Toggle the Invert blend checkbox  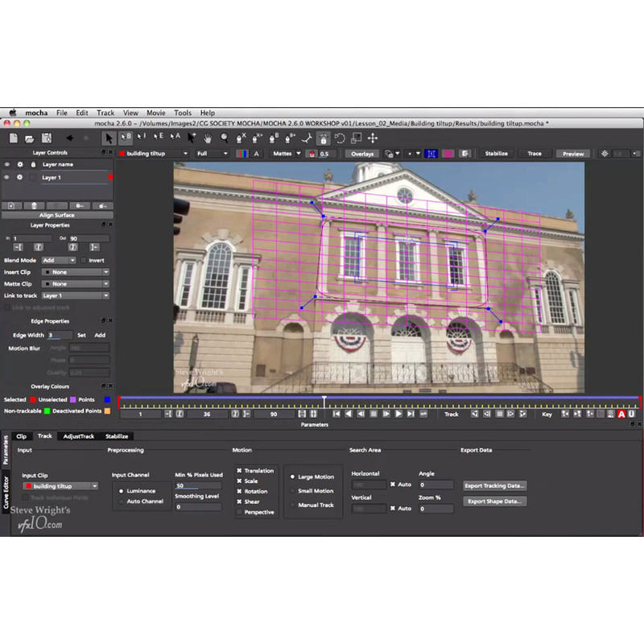(x=83, y=261)
